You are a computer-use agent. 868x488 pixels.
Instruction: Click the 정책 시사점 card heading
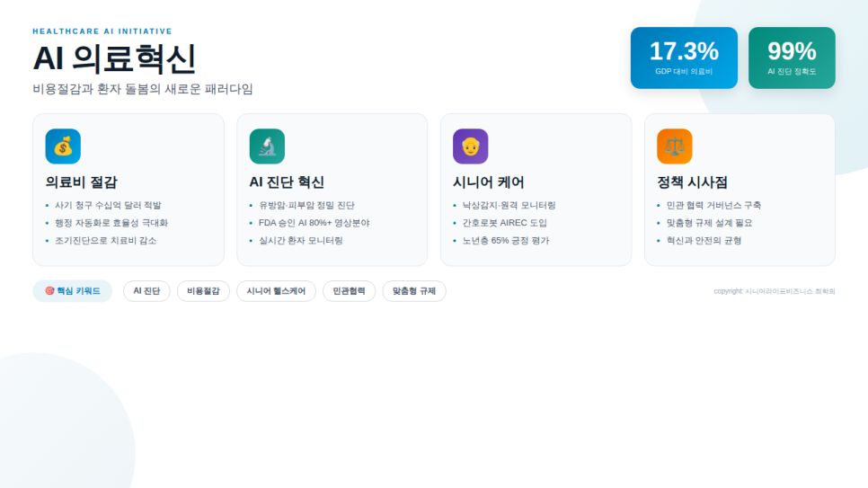692,182
